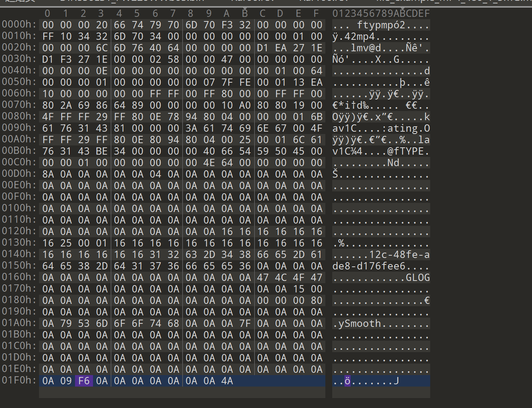Viewport: 532px width, 408px height.
Task: Select byte 7F in row 01A0h
Action: 245,323
